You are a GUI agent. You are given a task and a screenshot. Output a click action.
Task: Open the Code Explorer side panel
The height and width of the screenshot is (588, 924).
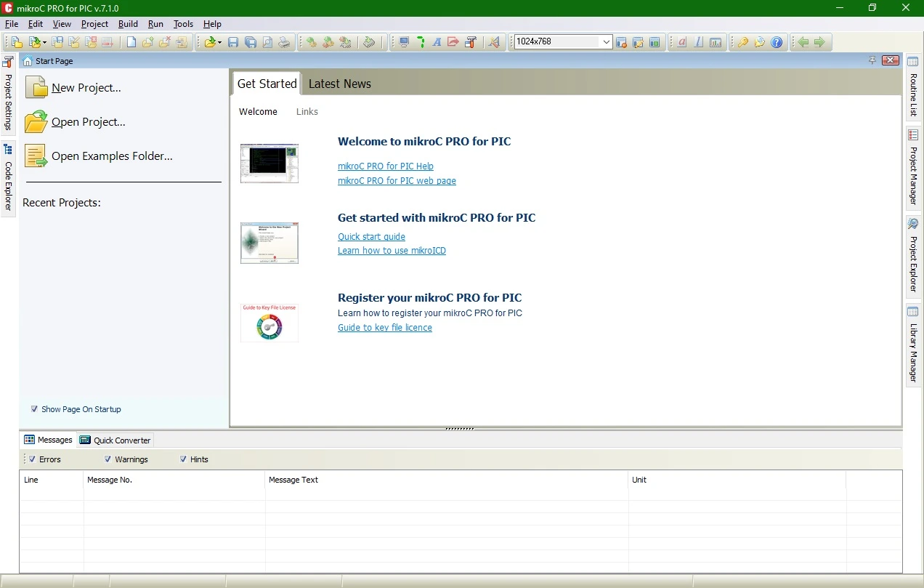[x=8, y=178]
